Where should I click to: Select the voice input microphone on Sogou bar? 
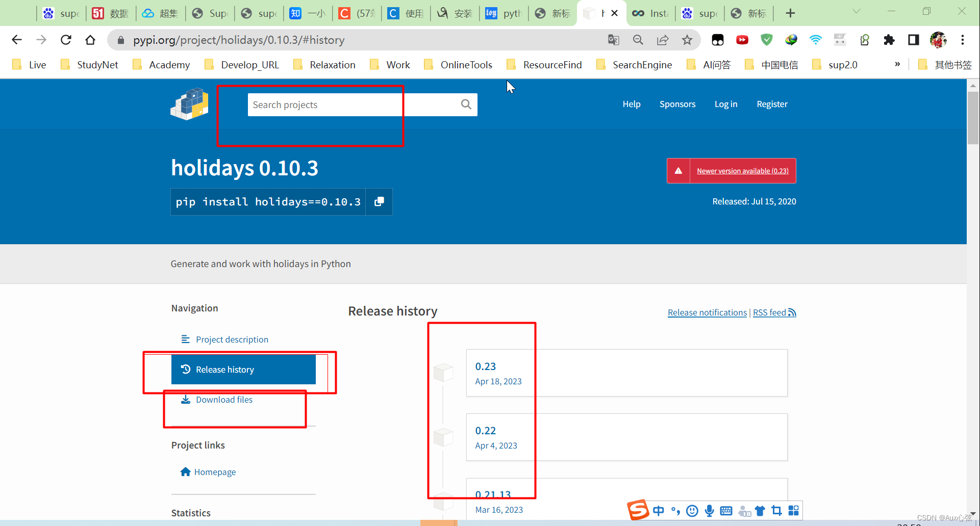pos(709,510)
